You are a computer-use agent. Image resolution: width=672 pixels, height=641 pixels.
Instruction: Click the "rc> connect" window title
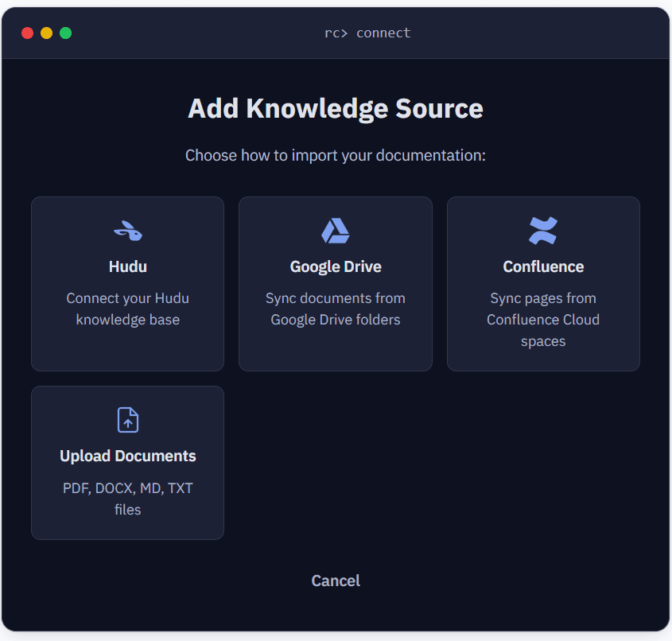click(x=367, y=33)
